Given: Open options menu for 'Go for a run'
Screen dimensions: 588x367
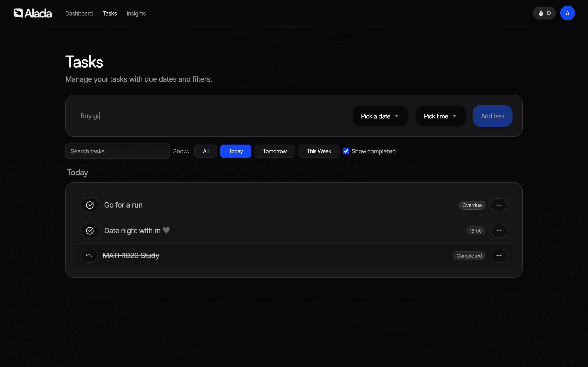Looking at the screenshot, I should [499, 205].
